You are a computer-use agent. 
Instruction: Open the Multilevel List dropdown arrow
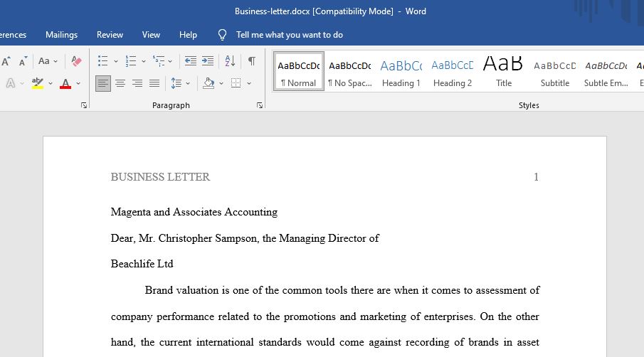(170, 62)
